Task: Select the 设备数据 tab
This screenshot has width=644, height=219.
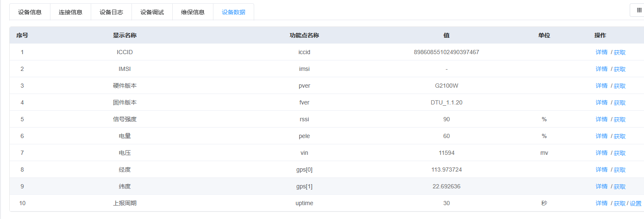Action: pyautogui.click(x=234, y=12)
